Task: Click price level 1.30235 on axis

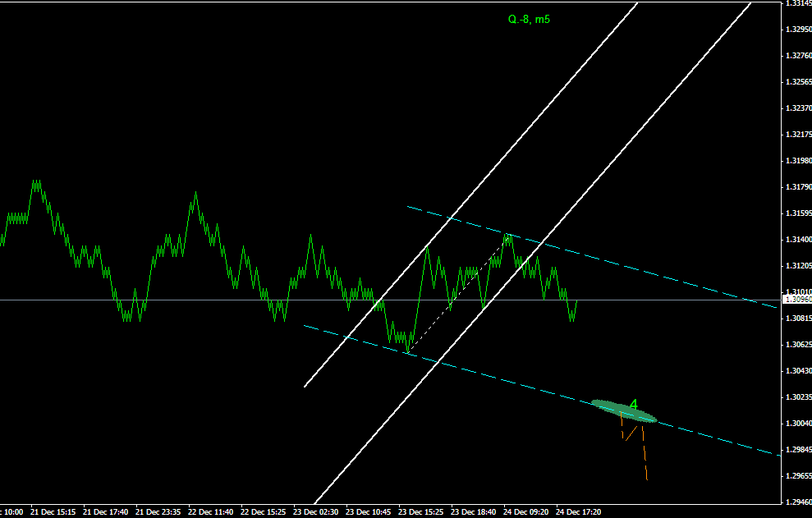Action: click(799, 397)
